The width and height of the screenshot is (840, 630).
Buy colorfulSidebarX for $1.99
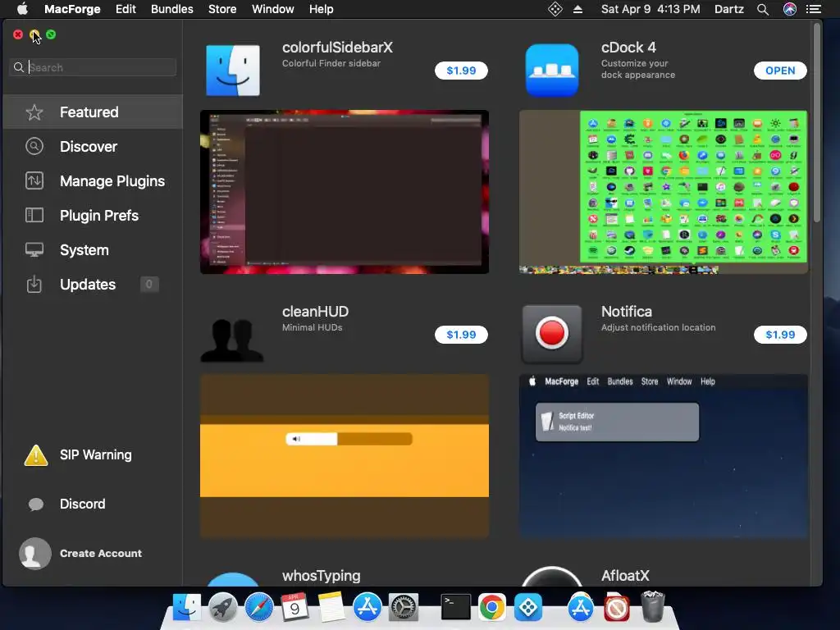point(461,71)
